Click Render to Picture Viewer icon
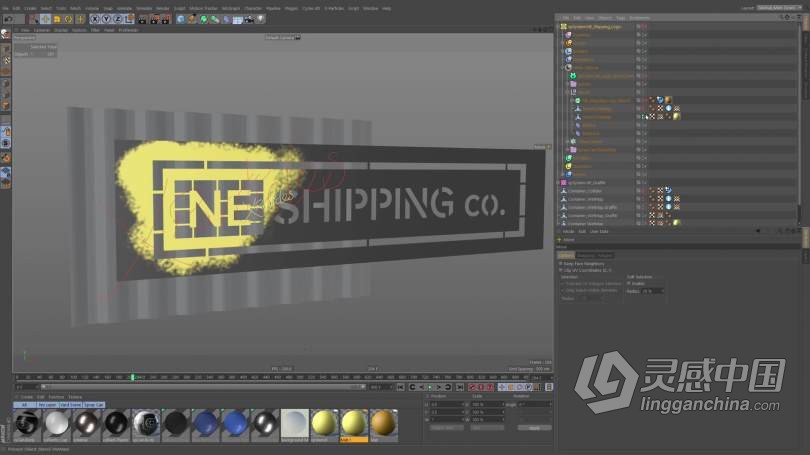This screenshot has height=455, width=810. click(x=154, y=19)
